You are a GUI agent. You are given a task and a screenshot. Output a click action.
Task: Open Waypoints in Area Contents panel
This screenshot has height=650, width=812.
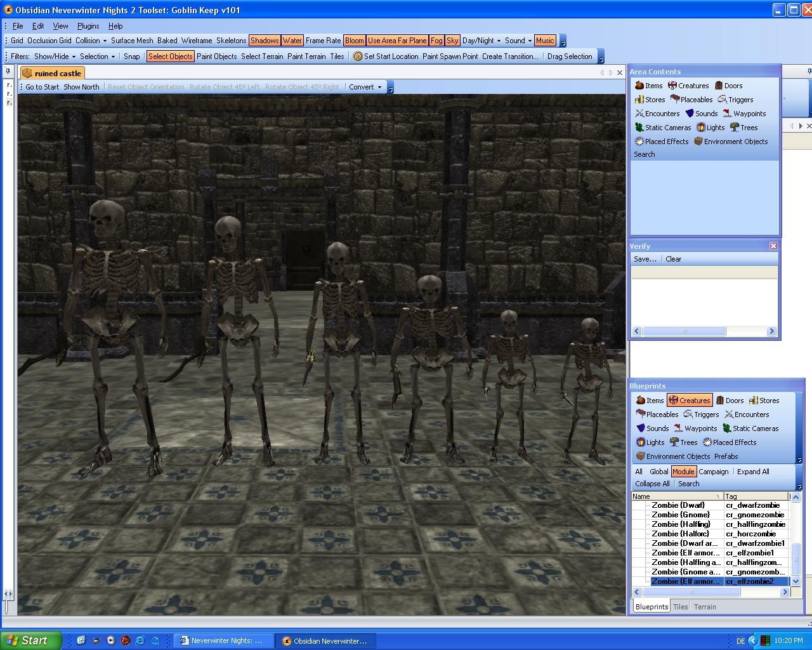pyautogui.click(x=727, y=114)
